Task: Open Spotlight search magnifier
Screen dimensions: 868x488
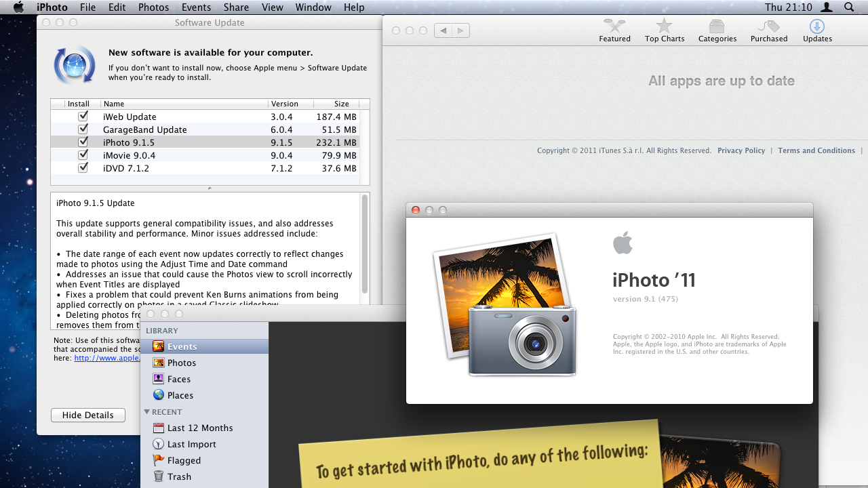Action: tap(849, 7)
